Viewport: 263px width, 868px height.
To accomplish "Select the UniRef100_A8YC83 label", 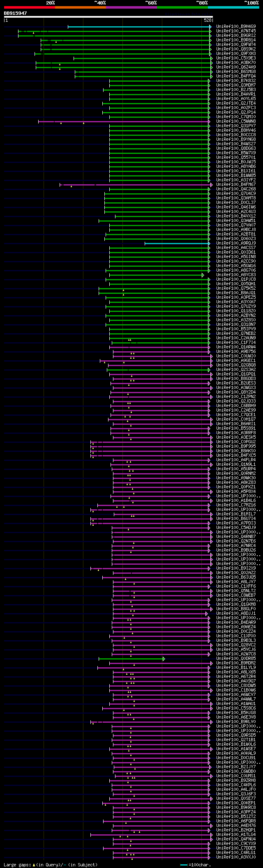I will (236, 275).
